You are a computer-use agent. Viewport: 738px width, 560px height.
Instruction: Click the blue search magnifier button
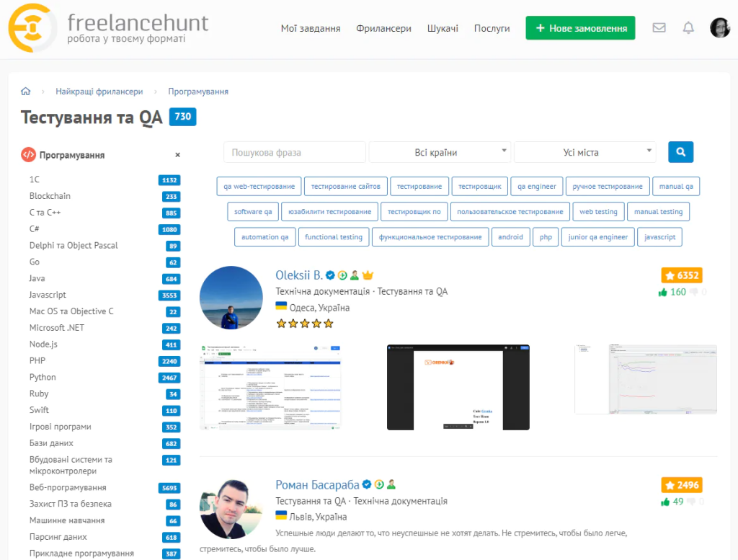pyautogui.click(x=680, y=152)
